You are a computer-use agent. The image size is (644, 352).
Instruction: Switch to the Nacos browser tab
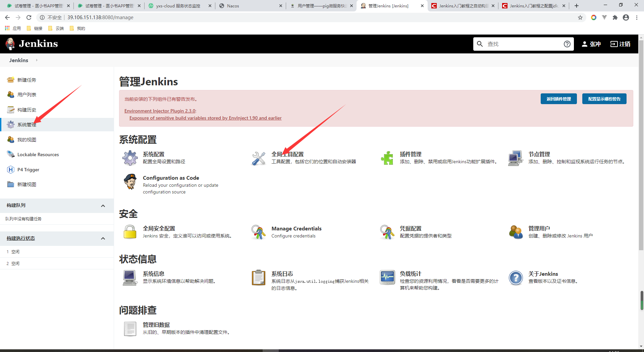[250, 6]
